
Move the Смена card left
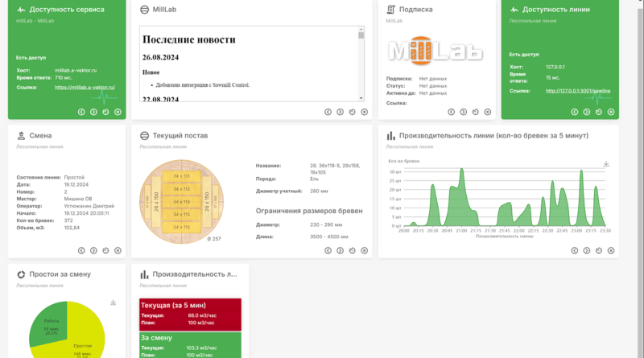coord(81,250)
